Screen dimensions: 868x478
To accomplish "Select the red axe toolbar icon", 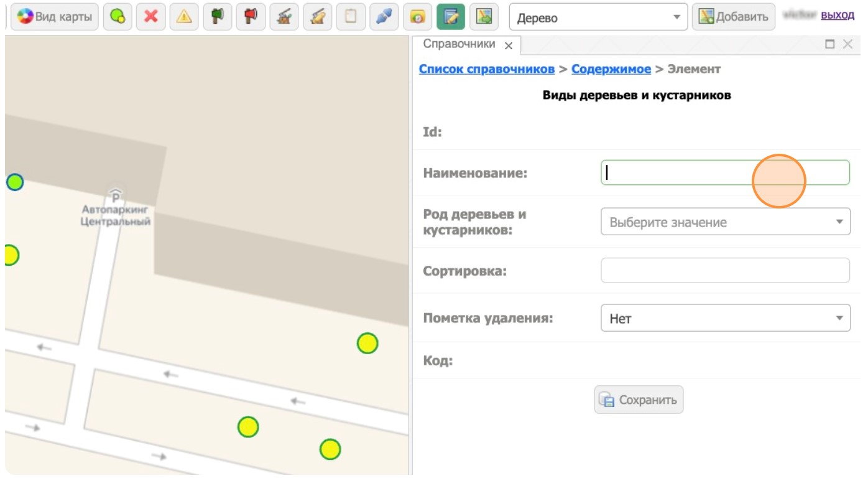I will [251, 17].
